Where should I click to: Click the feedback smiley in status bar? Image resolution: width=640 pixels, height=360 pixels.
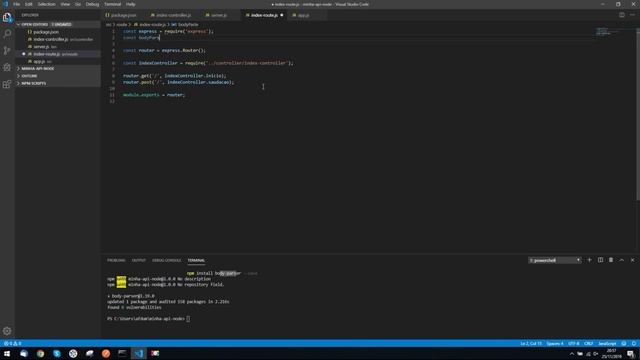pyautogui.click(x=624, y=343)
